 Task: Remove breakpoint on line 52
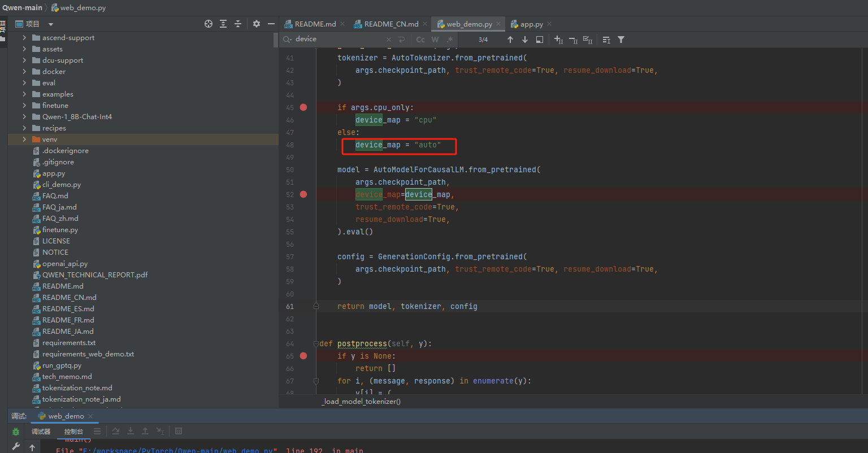coord(303,194)
